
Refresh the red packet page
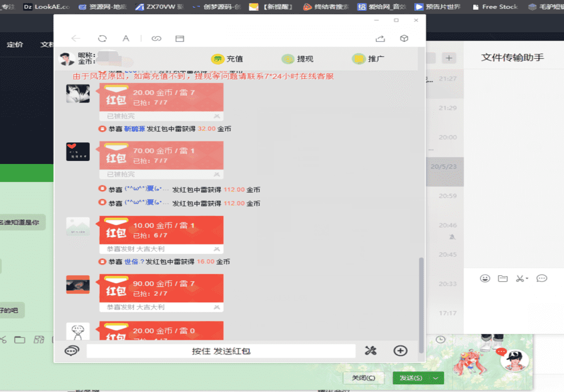(103, 38)
